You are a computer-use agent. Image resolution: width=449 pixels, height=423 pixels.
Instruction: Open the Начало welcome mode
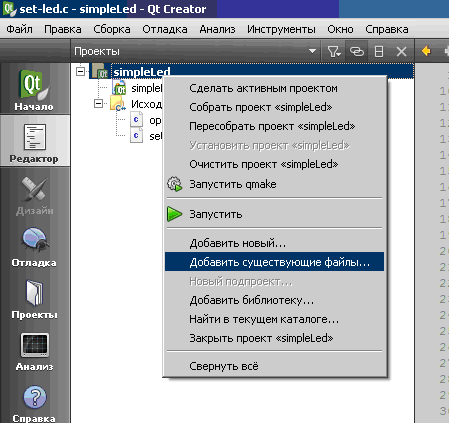[x=34, y=88]
